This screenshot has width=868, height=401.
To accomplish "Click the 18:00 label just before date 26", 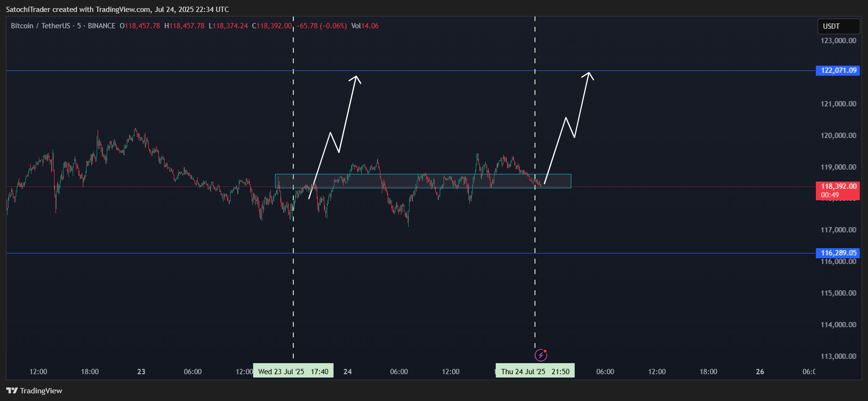I will 709,372.
